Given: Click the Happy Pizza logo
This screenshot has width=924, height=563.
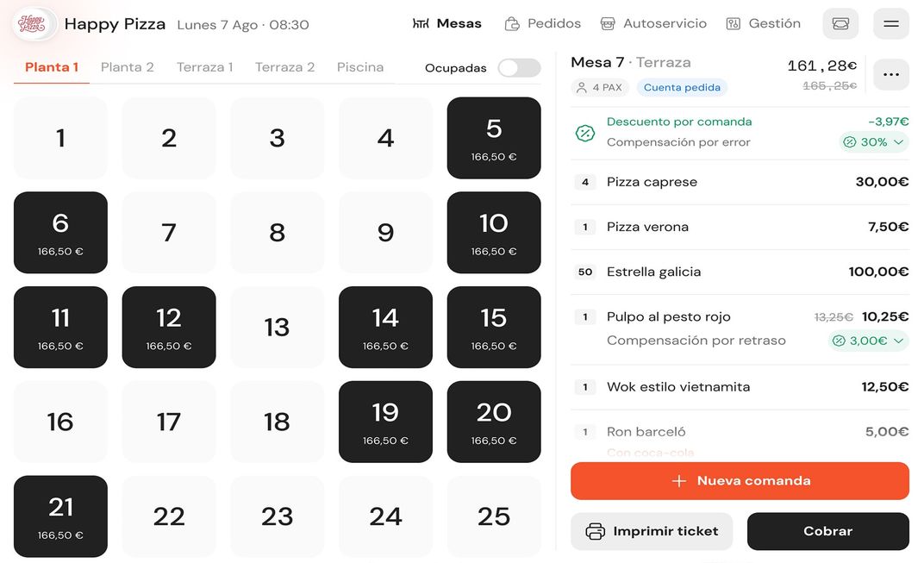Looking at the screenshot, I should click(33, 23).
